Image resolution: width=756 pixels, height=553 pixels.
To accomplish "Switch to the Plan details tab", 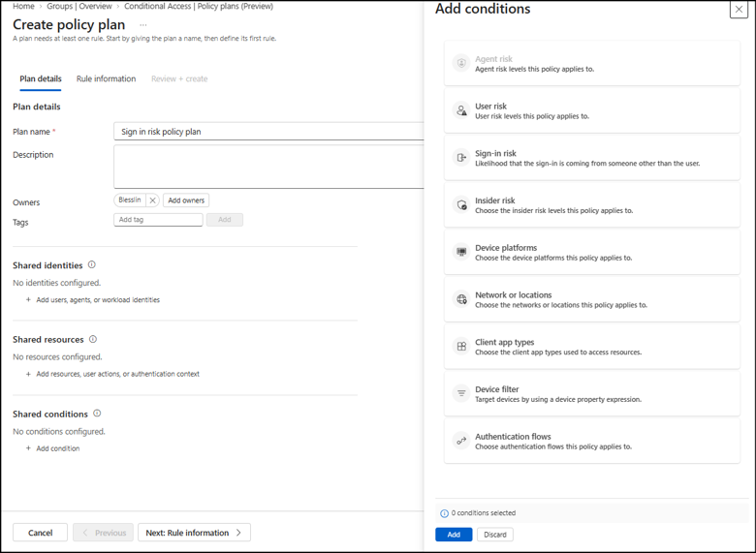I will click(x=41, y=79).
